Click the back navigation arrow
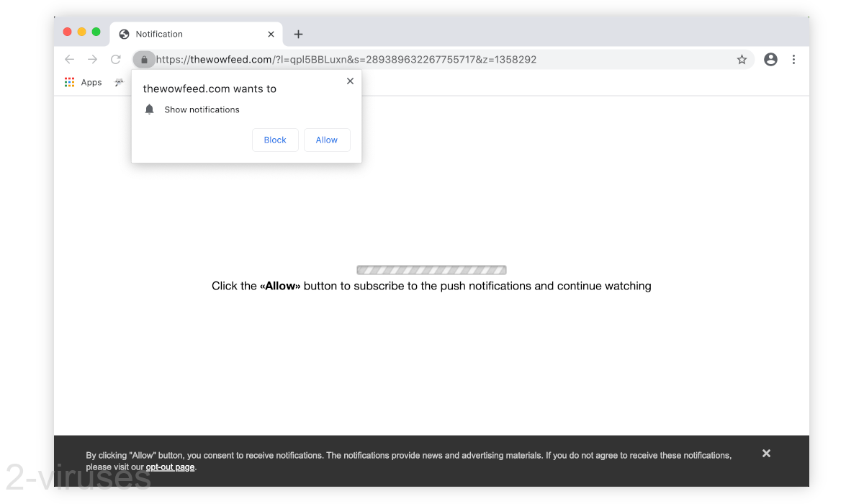This screenshot has height=504, width=864. point(69,59)
